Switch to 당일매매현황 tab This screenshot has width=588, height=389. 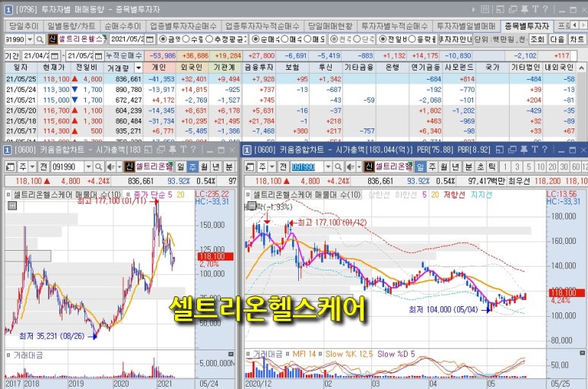pos(330,26)
